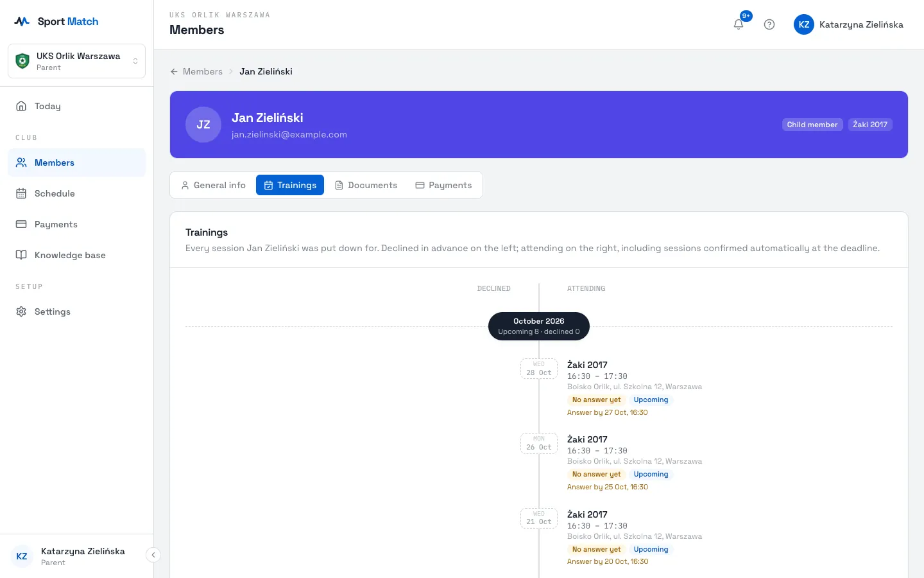Screen dimensions: 924x578
Task: Switch to the Documents tab
Action: 366,185
